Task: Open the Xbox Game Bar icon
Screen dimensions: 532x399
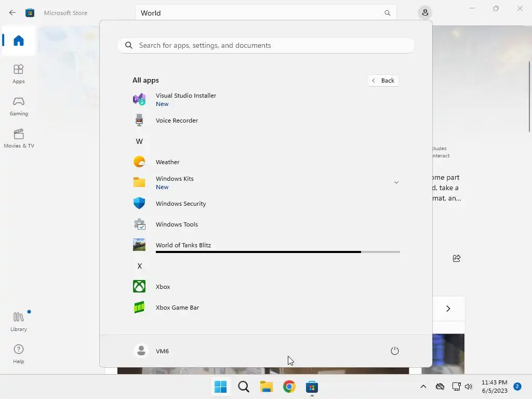Action: (x=139, y=307)
